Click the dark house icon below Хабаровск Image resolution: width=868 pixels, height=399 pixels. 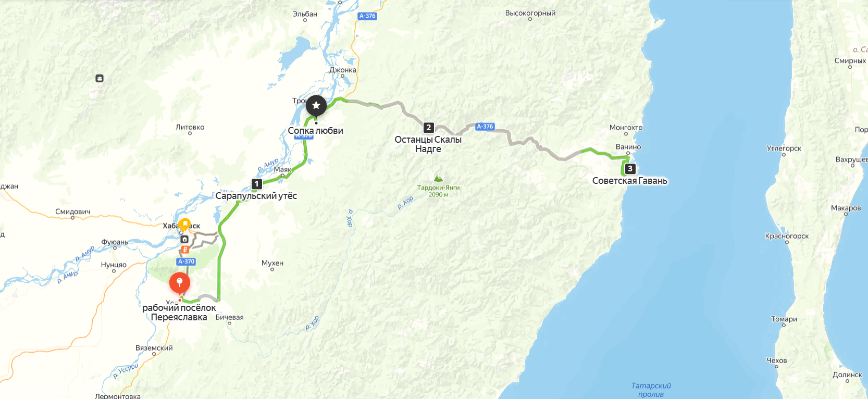click(184, 240)
